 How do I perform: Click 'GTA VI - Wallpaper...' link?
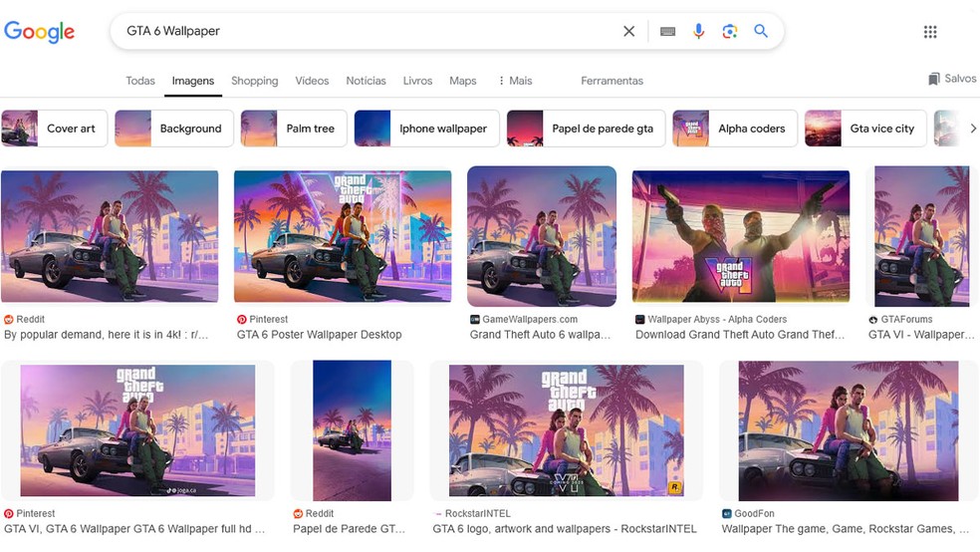coord(921,335)
